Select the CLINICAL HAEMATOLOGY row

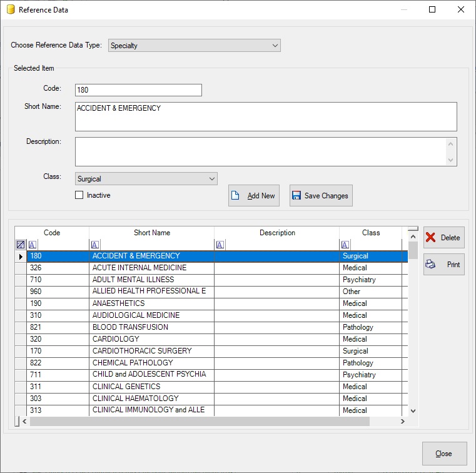(211, 399)
